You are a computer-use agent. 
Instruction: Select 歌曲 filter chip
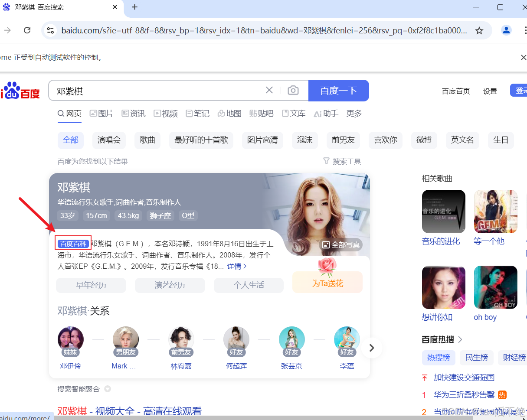tap(147, 140)
